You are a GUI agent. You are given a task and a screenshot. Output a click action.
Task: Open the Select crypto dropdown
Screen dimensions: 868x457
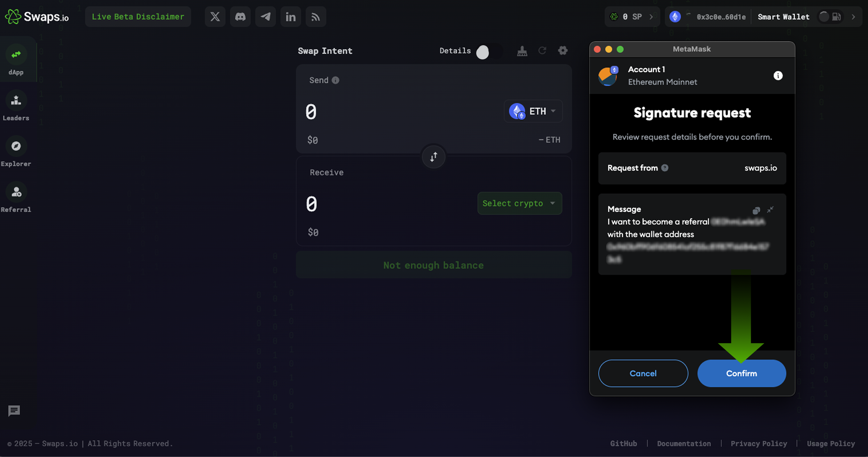(520, 203)
